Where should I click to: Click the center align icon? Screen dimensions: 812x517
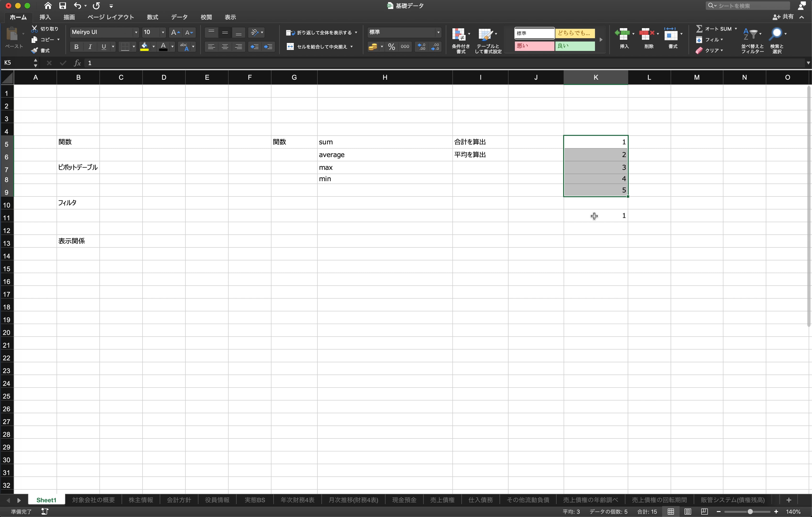225,47
